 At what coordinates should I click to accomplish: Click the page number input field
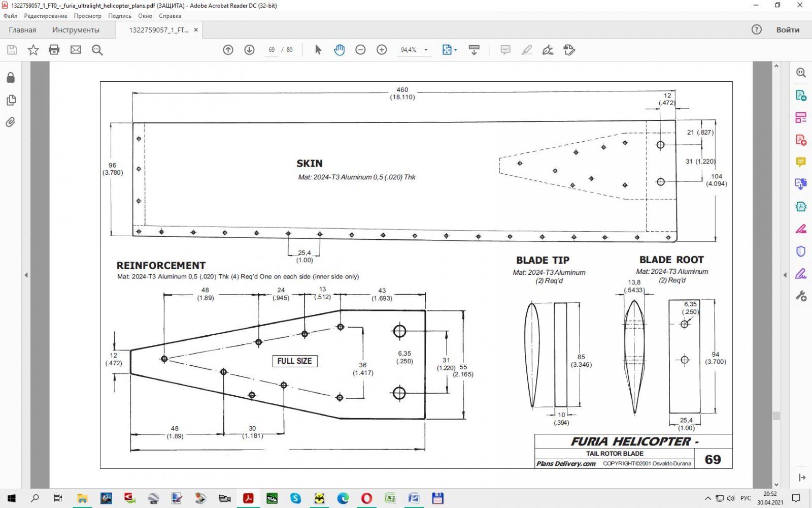pos(272,50)
